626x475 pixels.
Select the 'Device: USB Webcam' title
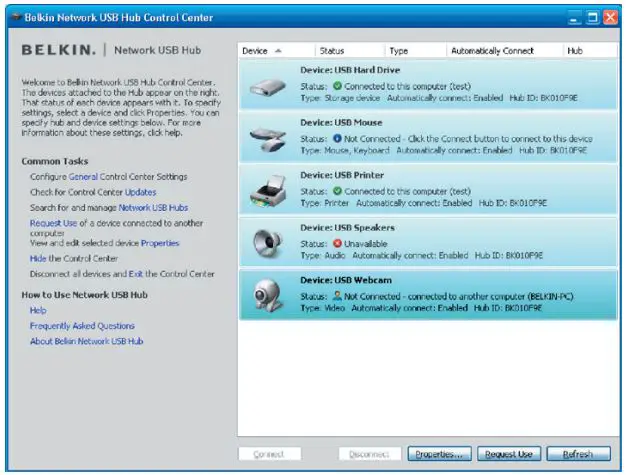pyautogui.click(x=346, y=280)
